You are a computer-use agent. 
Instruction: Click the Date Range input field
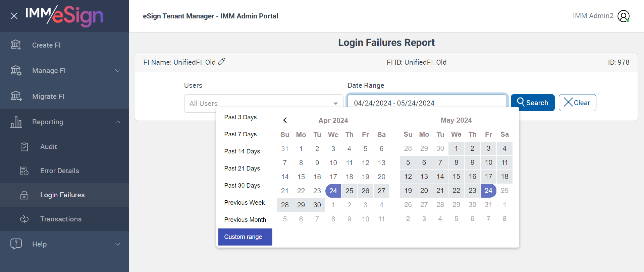coord(427,102)
